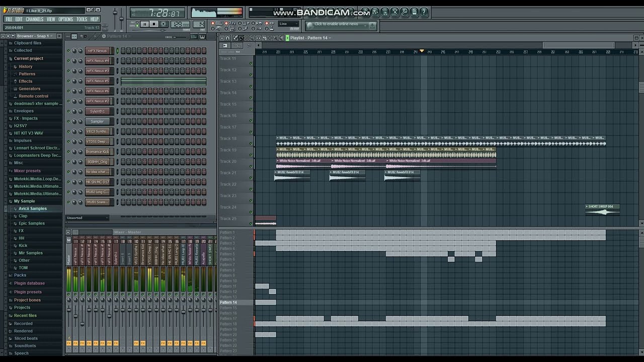Select the Zoom tool in Playlist toolbar
This screenshot has width=644, height=362.
275,38
